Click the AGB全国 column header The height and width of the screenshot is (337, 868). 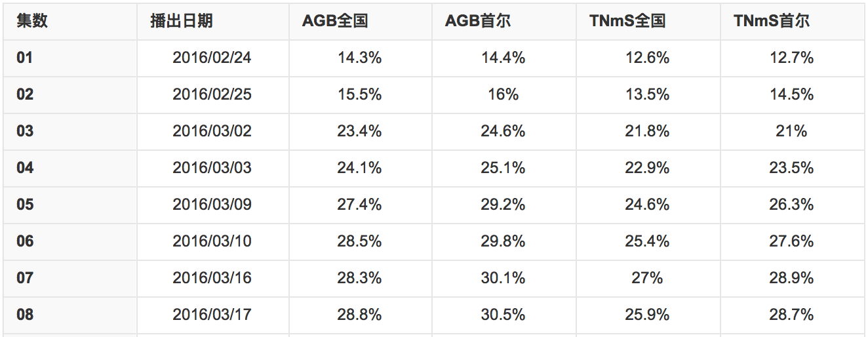(x=335, y=21)
